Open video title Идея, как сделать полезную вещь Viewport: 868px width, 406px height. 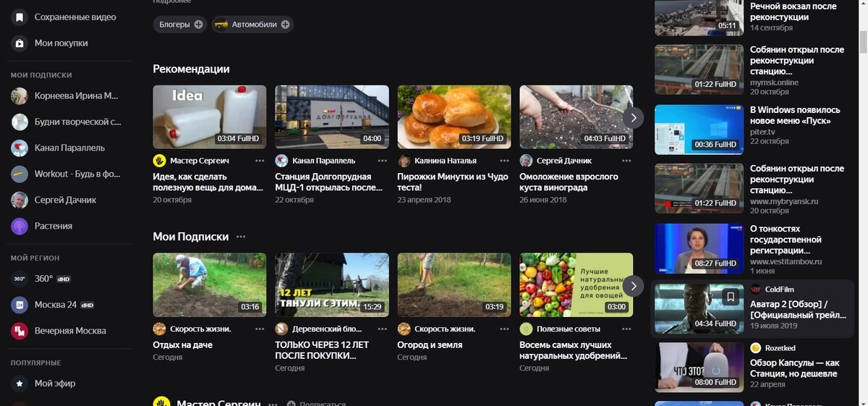(208, 182)
